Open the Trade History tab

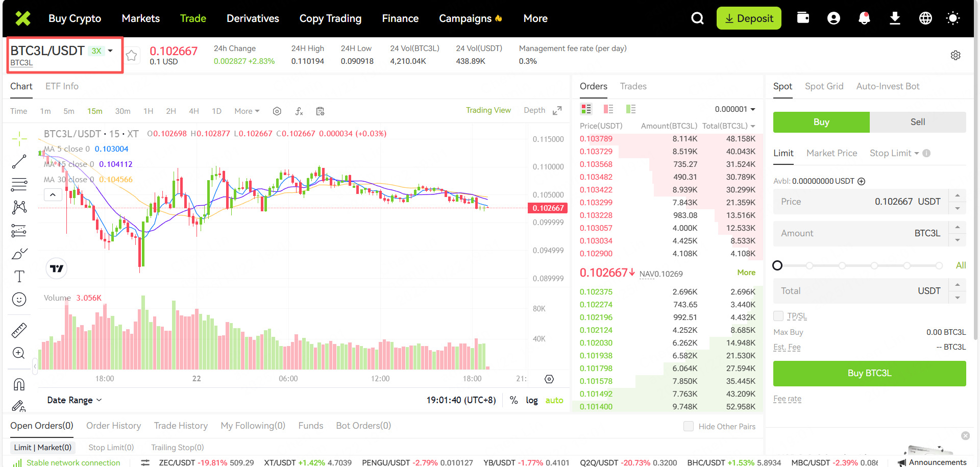tap(181, 426)
